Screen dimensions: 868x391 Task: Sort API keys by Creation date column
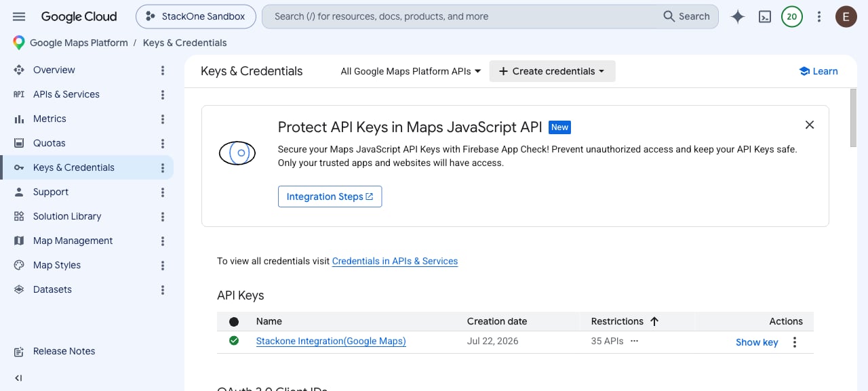(497, 321)
